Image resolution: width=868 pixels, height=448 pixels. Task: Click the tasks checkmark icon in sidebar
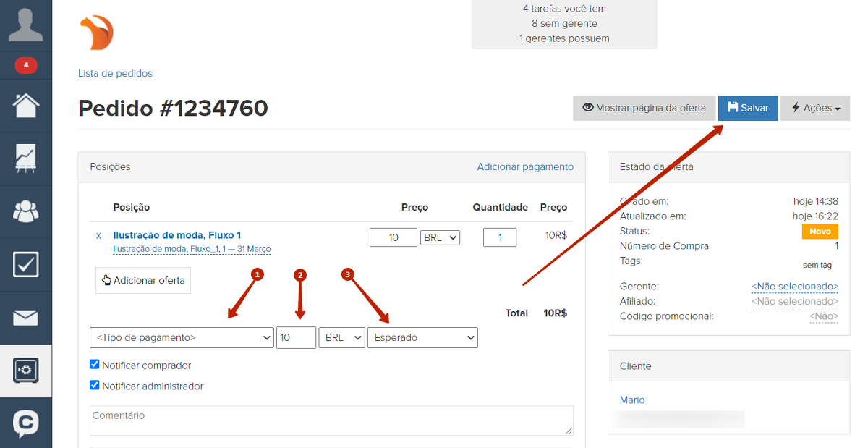[25, 265]
